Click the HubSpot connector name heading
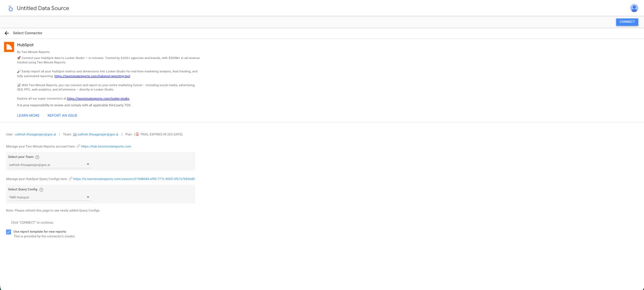This screenshot has height=290, width=644. coord(26,45)
